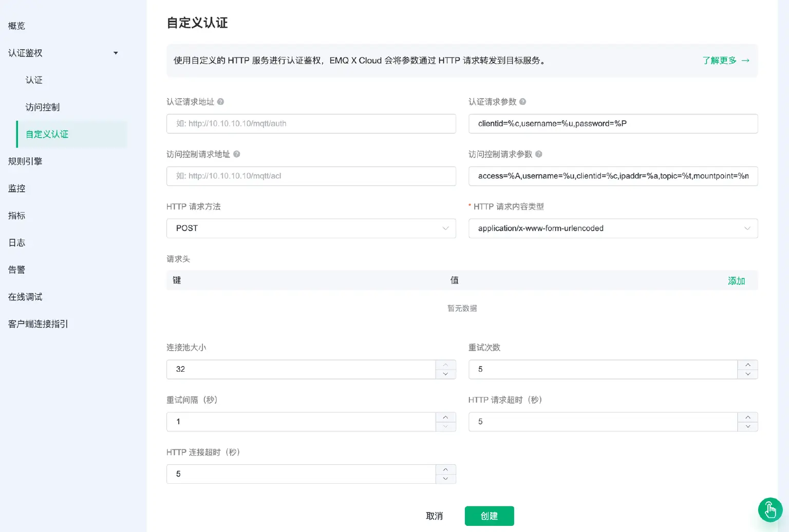The image size is (789, 532).
Task: Increment the HTTP 连接超时 value
Action: pyautogui.click(x=445, y=469)
